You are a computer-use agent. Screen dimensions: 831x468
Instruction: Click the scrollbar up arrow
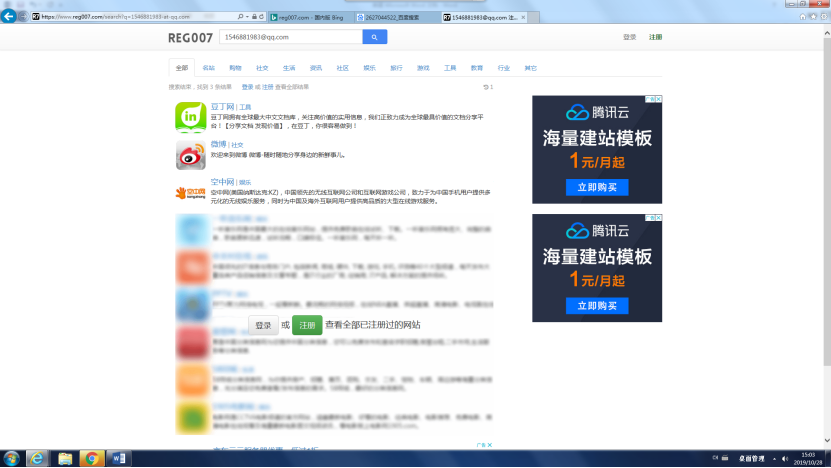pos(827,33)
